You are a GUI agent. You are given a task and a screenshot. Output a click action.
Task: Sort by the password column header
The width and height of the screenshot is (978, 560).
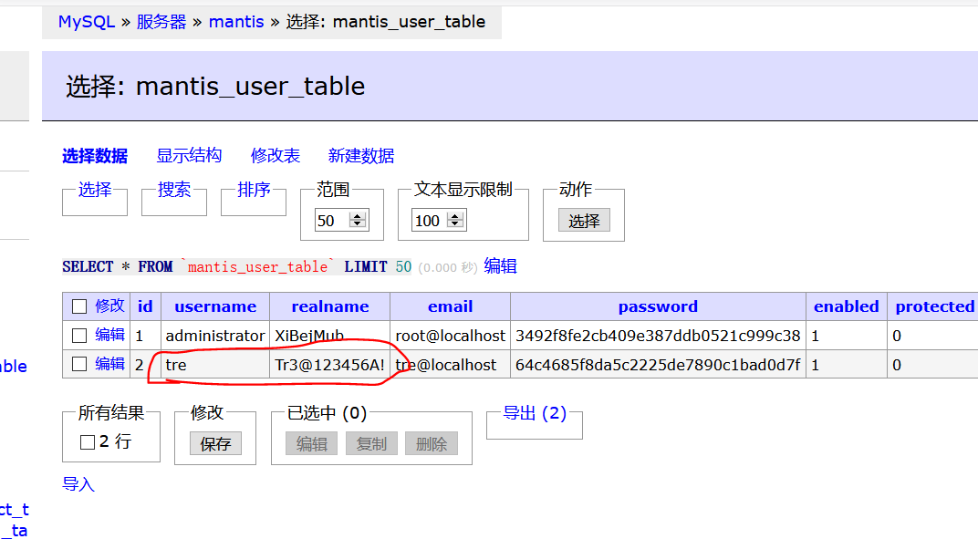click(658, 306)
